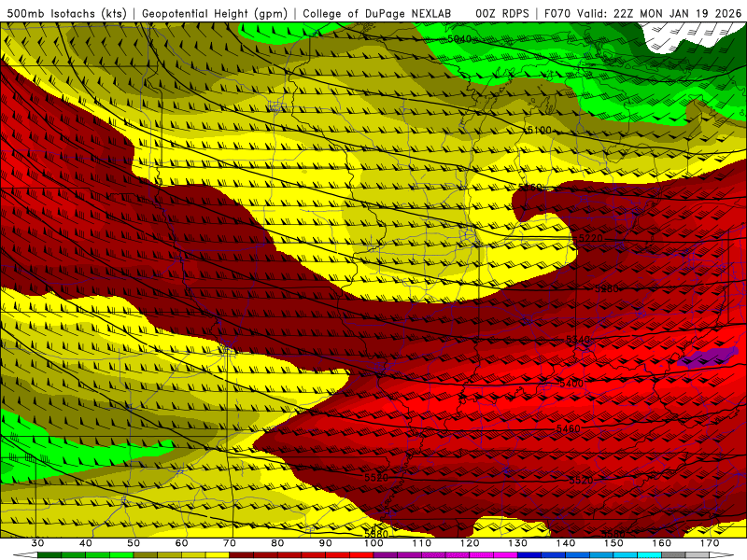Image resolution: width=747 pixels, height=560 pixels.
Task: Click the 30 value on the color scale
Action: click(37, 543)
